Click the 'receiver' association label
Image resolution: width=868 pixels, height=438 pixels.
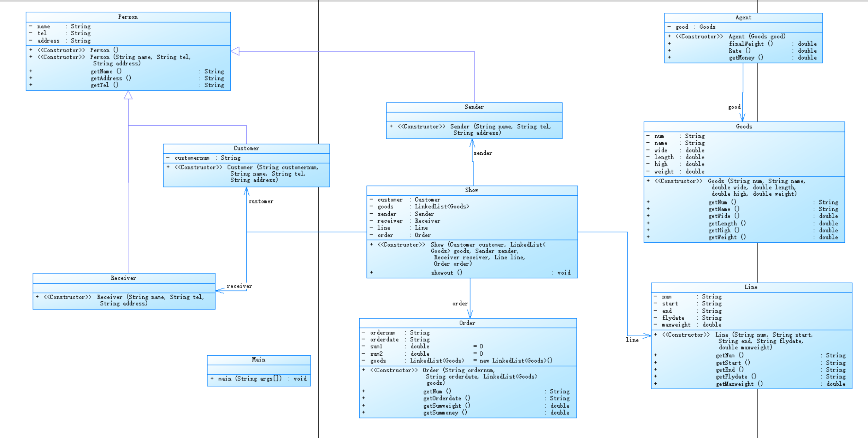coord(239,286)
